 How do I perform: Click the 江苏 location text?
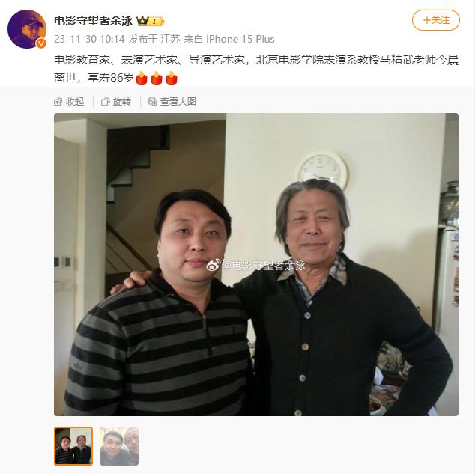[170, 39]
